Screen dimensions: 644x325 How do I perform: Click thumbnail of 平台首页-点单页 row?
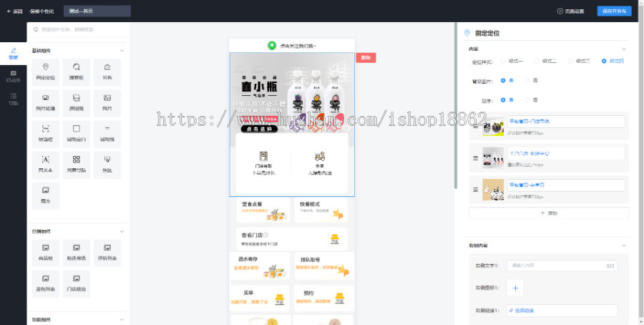[x=493, y=190]
